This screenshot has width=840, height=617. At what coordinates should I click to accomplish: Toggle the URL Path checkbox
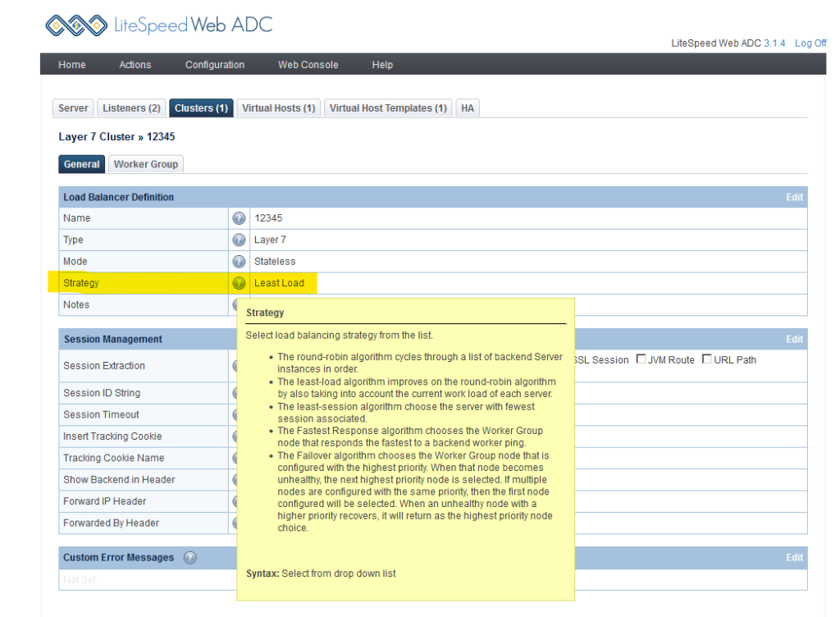[x=706, y=359]
